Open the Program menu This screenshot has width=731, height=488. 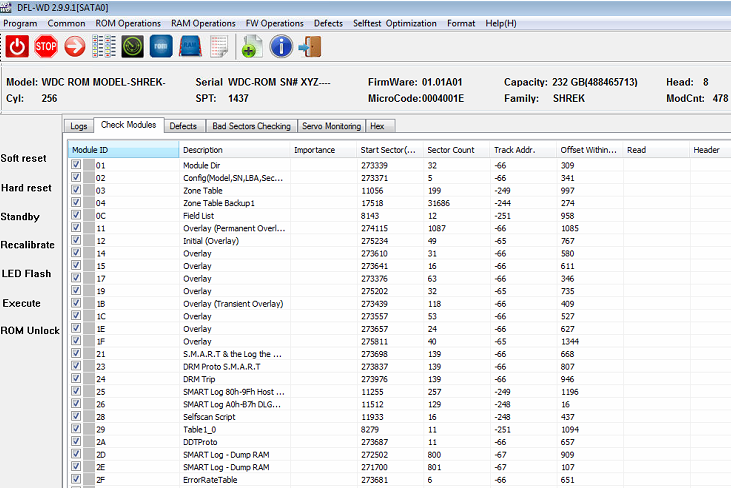coord(20,23)
